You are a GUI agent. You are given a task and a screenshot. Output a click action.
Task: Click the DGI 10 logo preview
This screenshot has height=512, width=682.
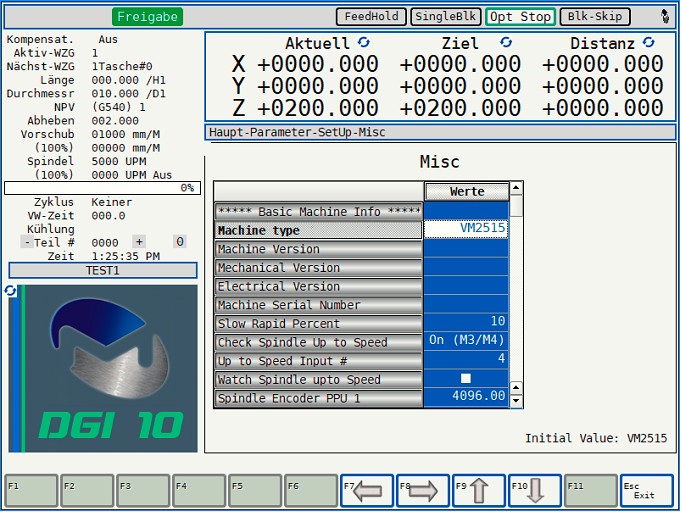103,368
